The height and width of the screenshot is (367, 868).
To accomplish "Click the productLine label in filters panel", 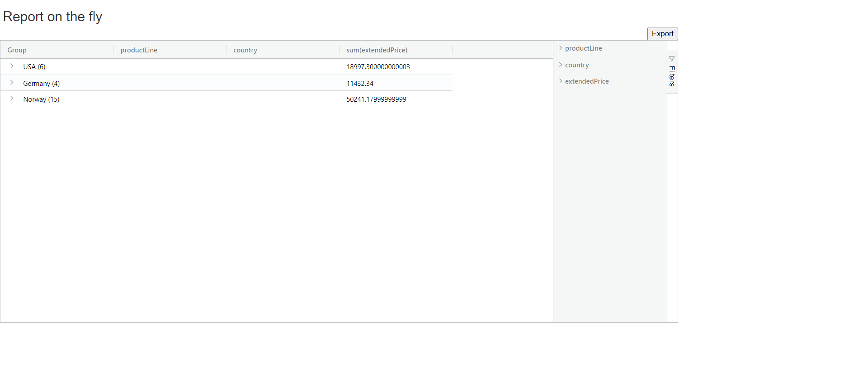I will (x=583, y=48).
